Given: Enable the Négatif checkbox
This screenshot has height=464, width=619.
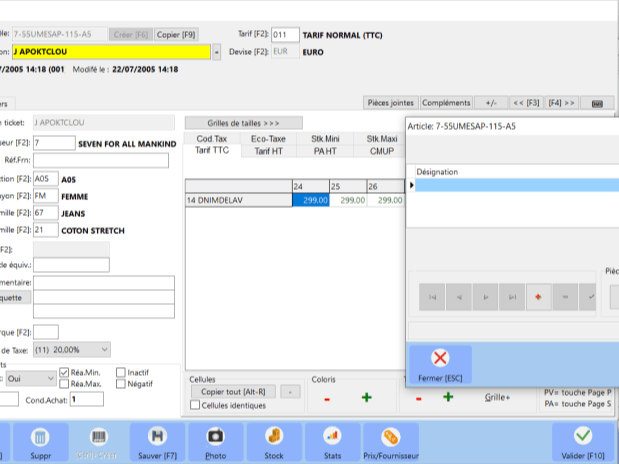Looking at the screenshot, I should click(x=121, y=383).
